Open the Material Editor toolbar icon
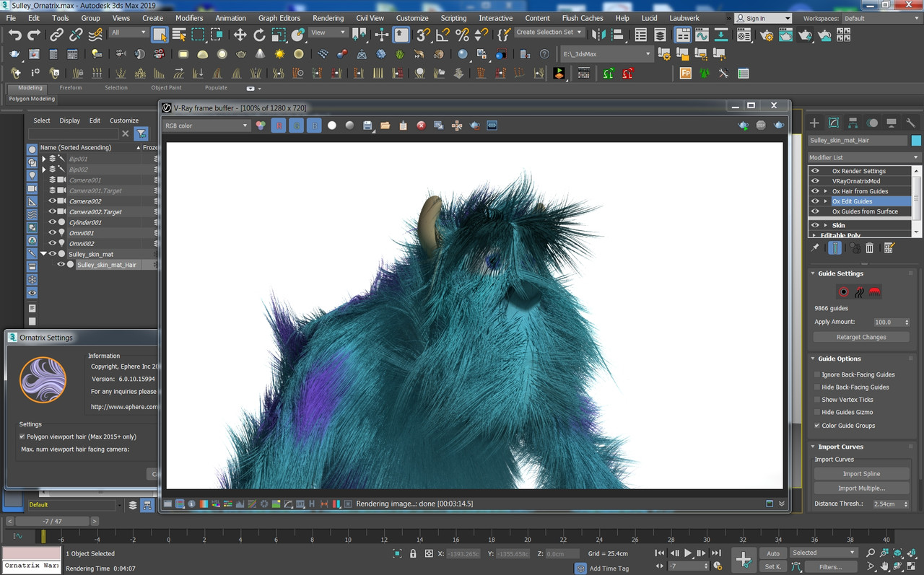The image size is (924, 575). tap(744, 35)
